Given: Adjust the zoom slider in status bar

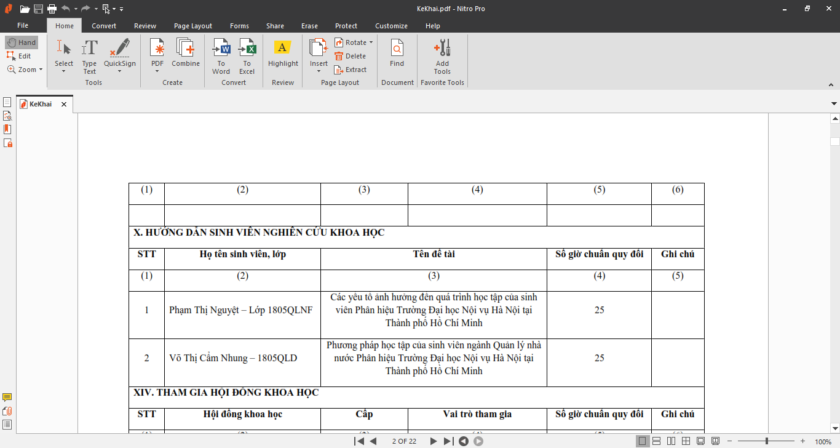Looking at the screenshot, I should [767, 441].
